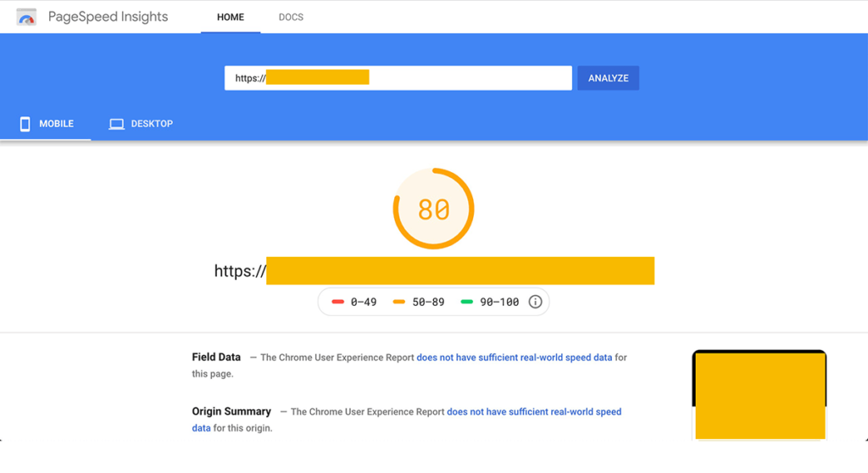
Task: Click the Field Data heading
Action: 216,357
